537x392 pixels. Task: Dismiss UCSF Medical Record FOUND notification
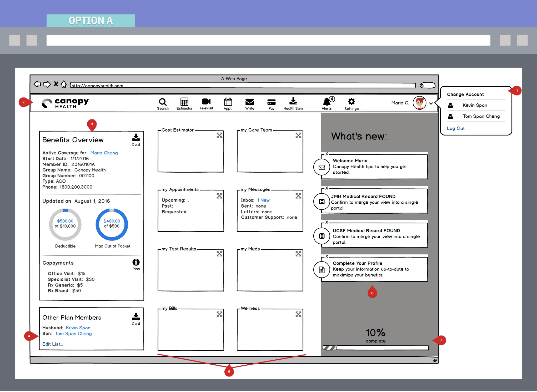click(327, 222)
